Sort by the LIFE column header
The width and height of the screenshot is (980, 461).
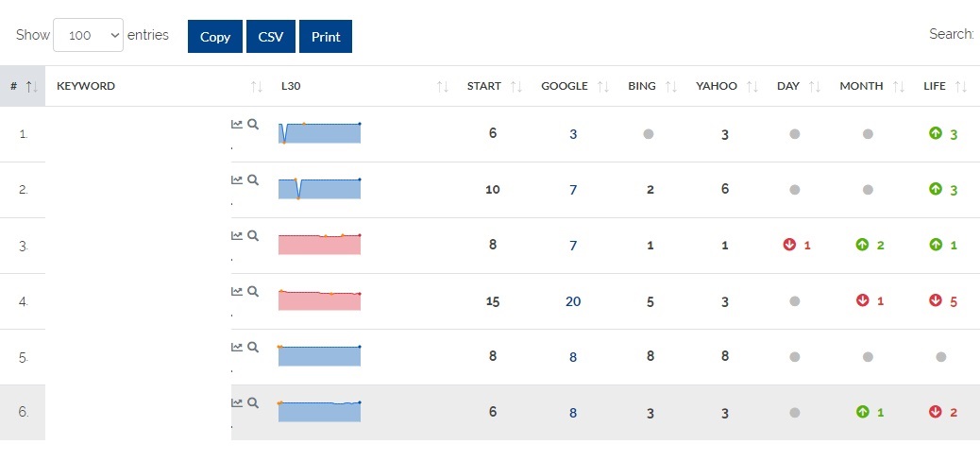pos(934,86)
